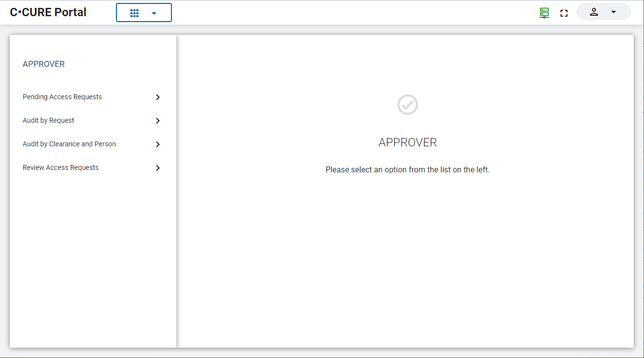Click chevron beside Audit by Clearance and Person
Image resolution: width=644 pixels, height=358 pixels.
pos(158,144)
